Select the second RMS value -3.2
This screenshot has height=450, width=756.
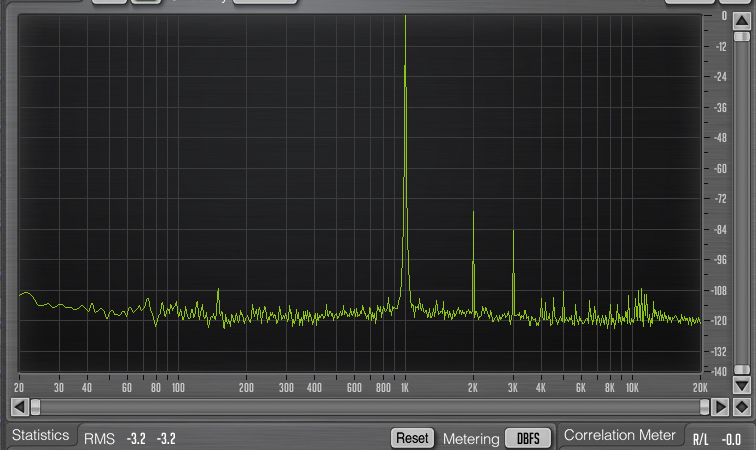[166, 439]
